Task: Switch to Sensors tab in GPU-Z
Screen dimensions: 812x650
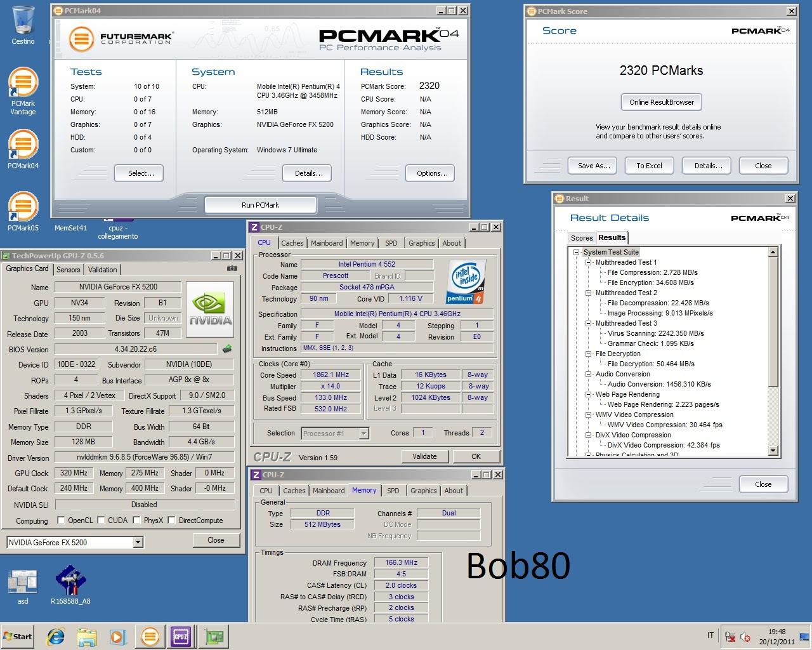Action: (x=68, y=270)
